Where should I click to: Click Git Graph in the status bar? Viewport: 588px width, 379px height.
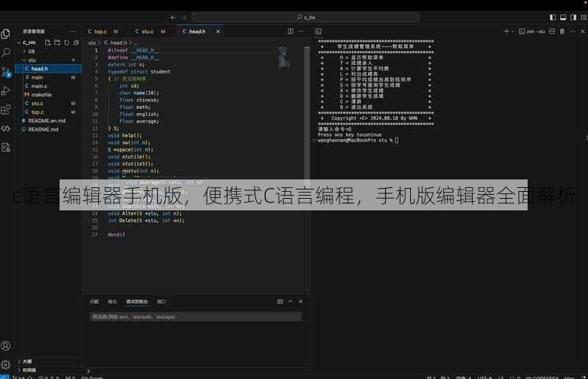coord(92,377)
